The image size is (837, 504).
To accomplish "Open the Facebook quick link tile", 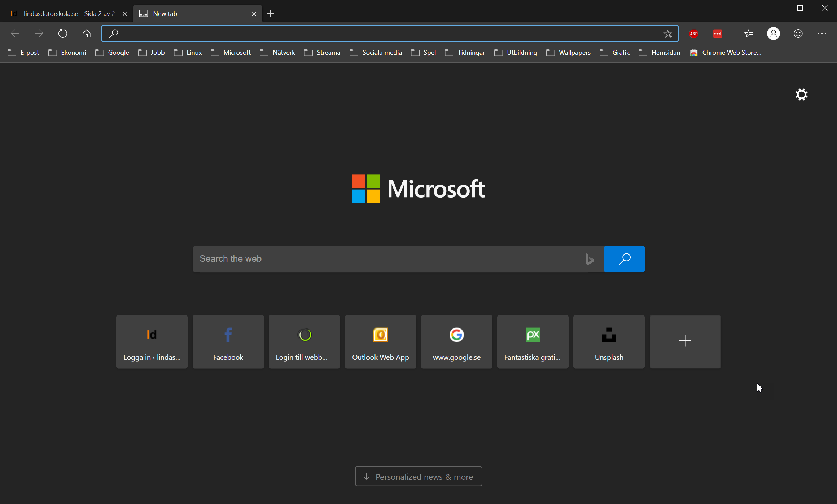I will 228,342.
